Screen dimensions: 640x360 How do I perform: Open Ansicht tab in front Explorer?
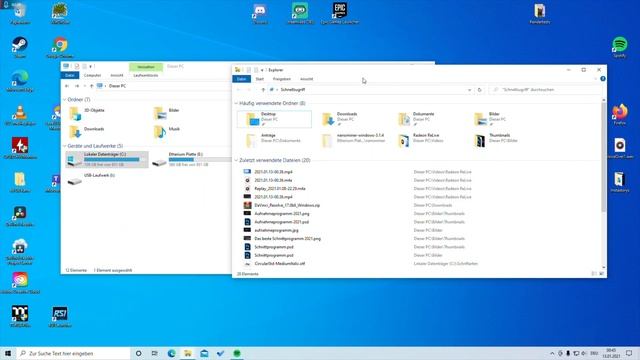point(307,79)
